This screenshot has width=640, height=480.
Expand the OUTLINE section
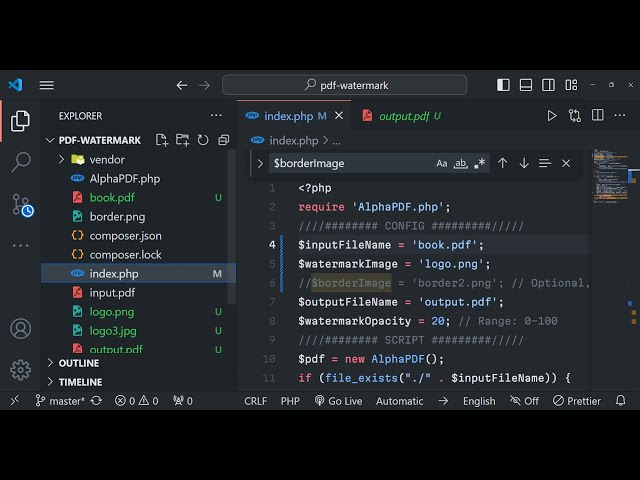coord(51,363)
